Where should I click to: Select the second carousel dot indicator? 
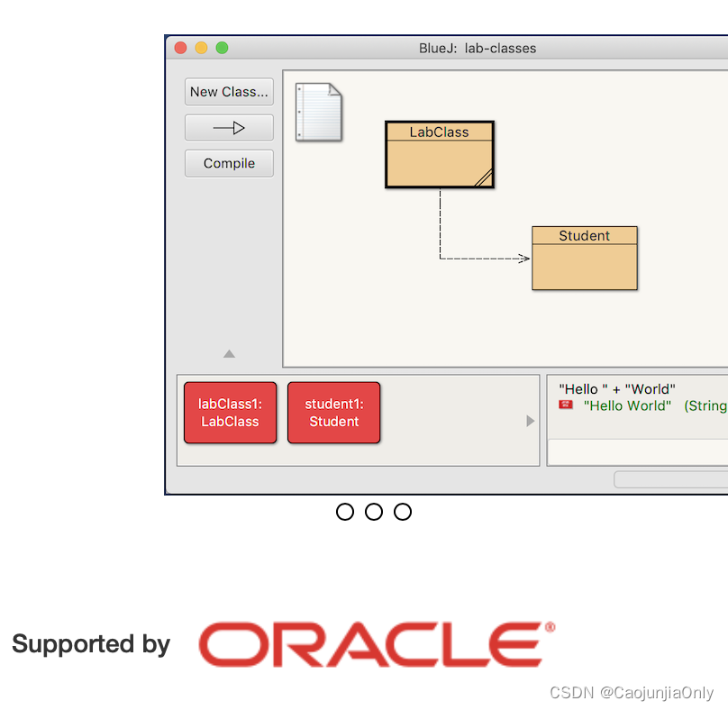click(374, 512)
